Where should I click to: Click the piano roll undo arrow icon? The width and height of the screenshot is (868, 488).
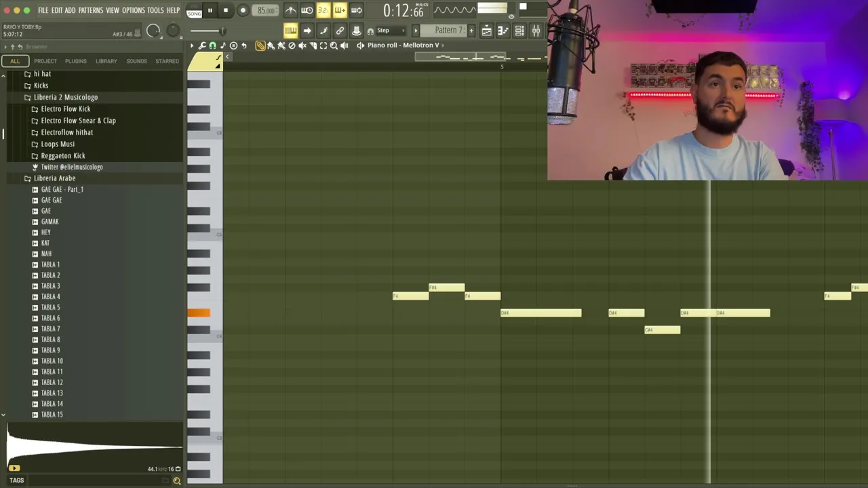tap(244, 45)
